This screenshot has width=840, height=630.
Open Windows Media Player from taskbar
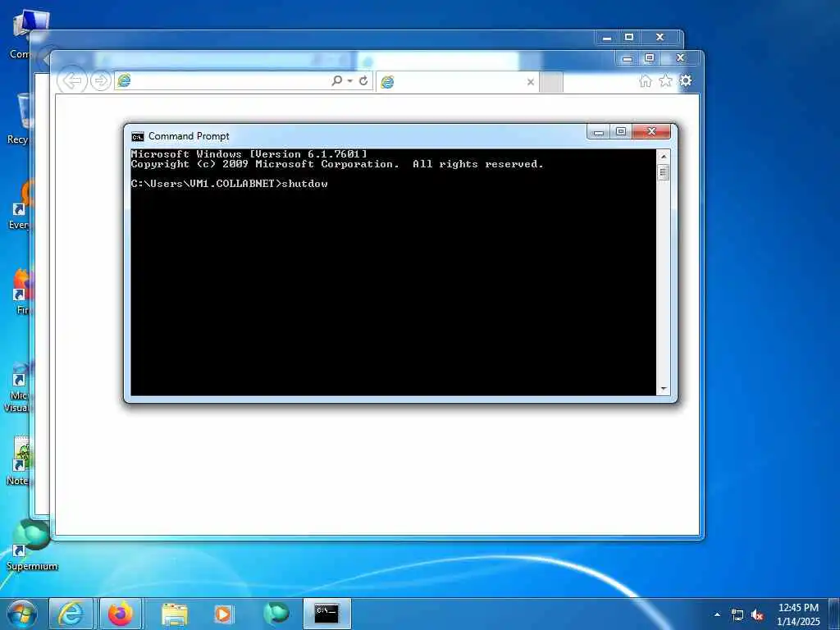tap(223, 614)
